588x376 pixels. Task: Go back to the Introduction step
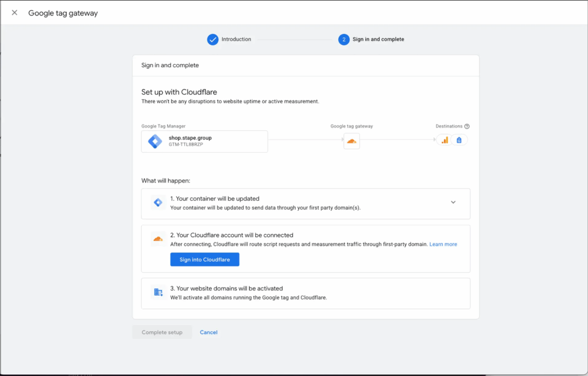[x=236, y=40]
